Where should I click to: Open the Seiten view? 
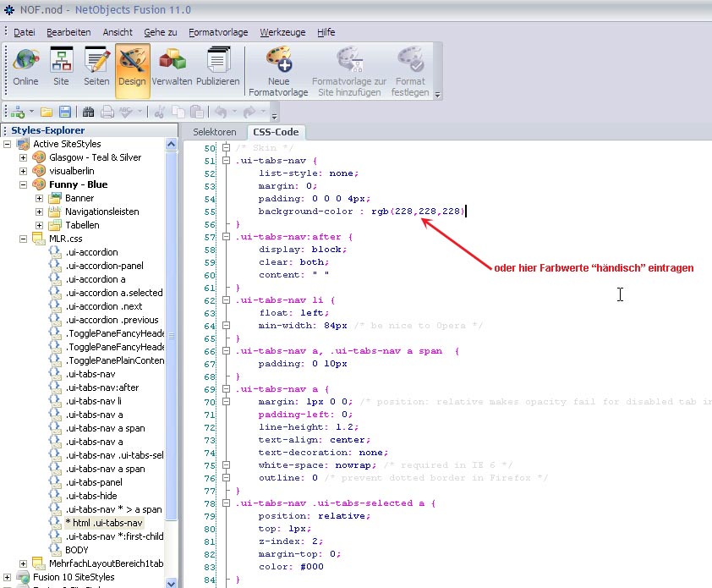tap(96, 69)
